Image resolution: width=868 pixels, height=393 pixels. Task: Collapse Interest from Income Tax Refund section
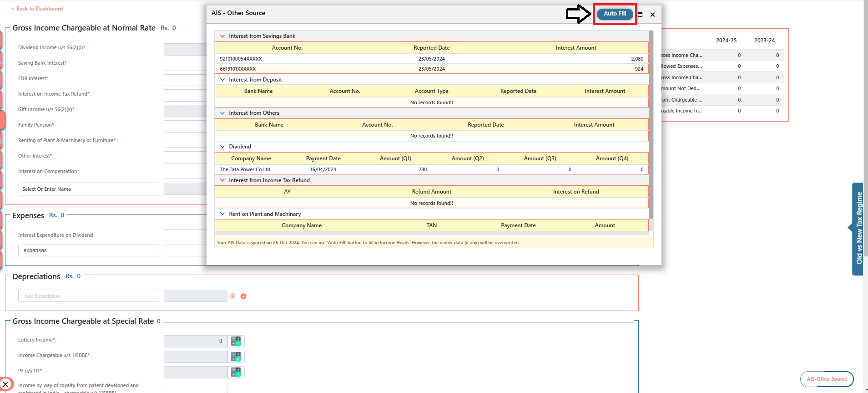tap(222, 180)
